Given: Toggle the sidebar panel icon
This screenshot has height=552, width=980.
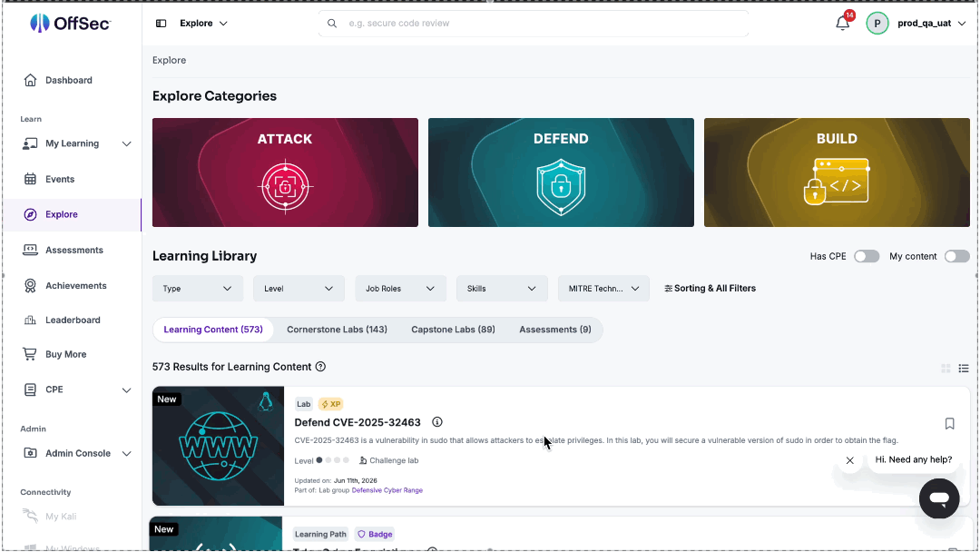Looking at the screenshot, I should click(162, 23).
